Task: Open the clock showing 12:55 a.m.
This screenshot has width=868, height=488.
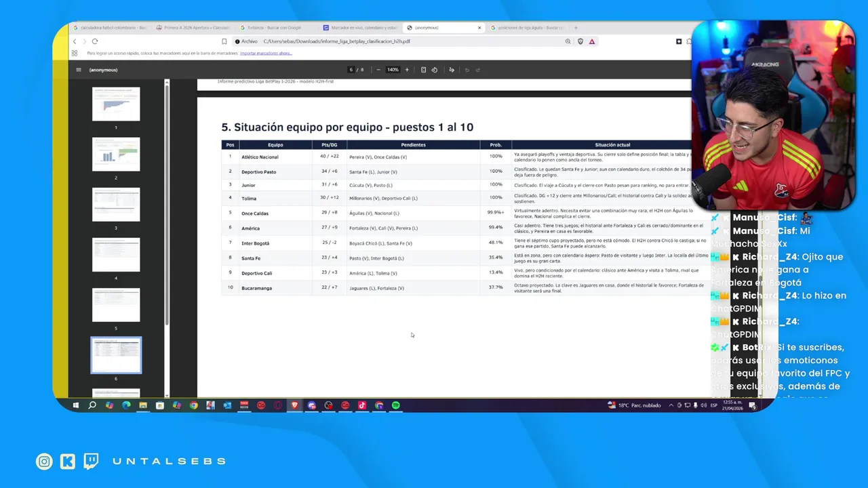Action: click(731, 405)
